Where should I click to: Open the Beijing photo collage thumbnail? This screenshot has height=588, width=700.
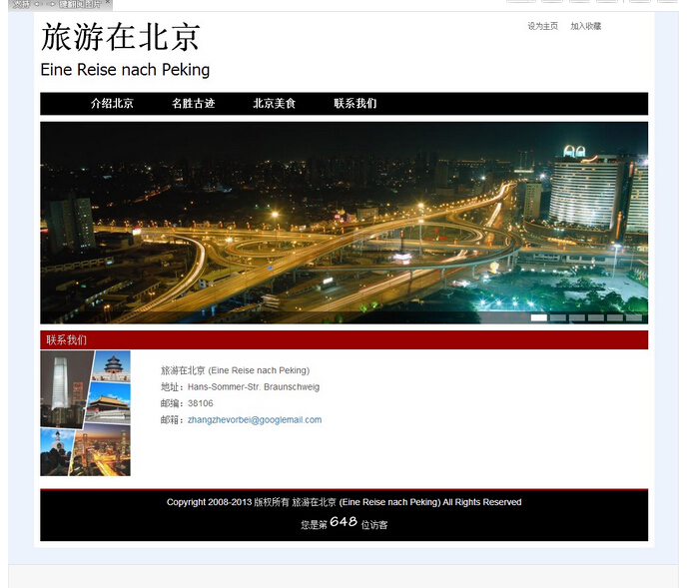(x=85, y=413)
